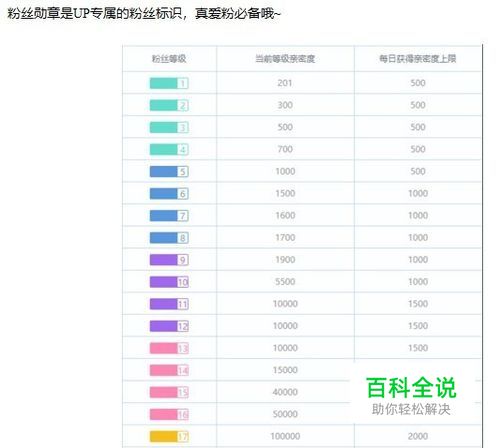The width and height of the screenshot is (500, 448).
Task: Click the 每日获得亲密度上限 column header
Action: point(418,59)
